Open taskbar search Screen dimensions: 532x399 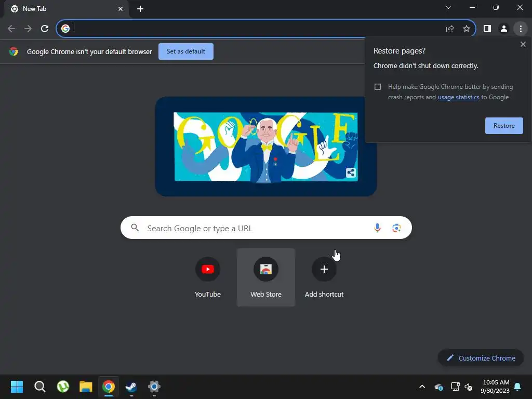39,387
